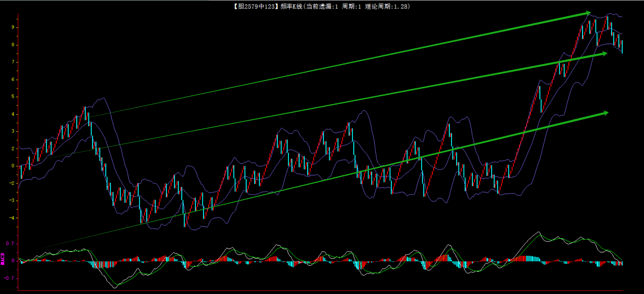This screenshot has width=644, height=294.
Task: Click the 7 label on the vertical axis
Action: (13, 62)
